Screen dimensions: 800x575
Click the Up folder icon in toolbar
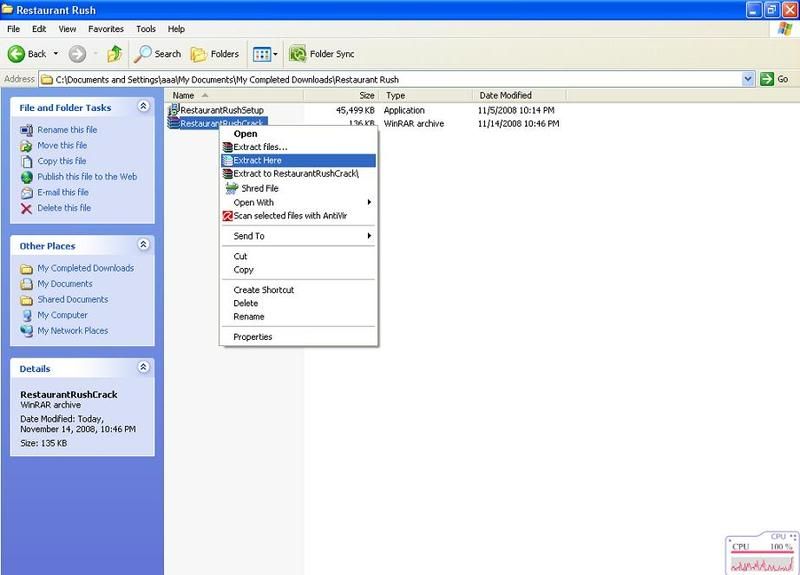click(x=114, y=53)
